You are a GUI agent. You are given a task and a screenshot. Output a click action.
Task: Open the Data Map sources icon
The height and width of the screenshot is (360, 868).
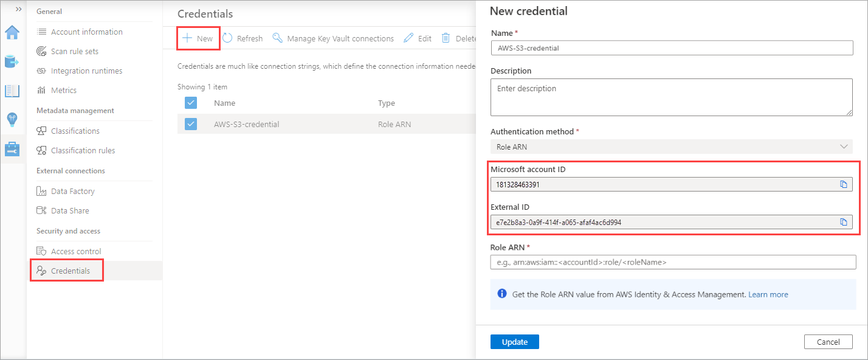(x=12, y=61)
